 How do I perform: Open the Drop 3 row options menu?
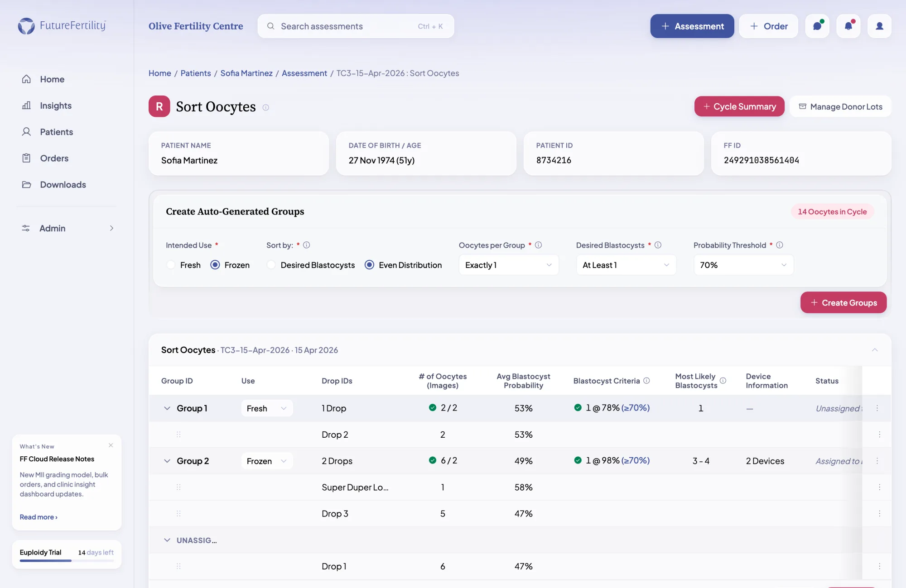pyautogui.click(x=879, y=513)
